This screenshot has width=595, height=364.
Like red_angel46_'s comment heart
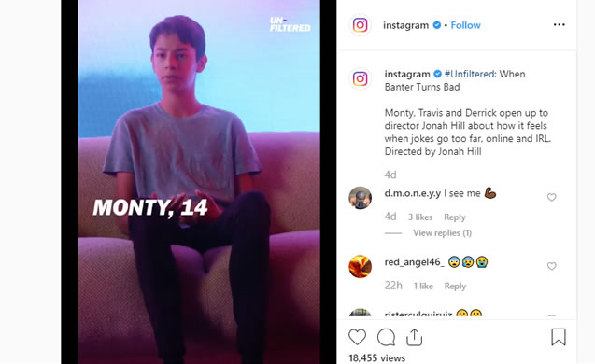(551, 266)
